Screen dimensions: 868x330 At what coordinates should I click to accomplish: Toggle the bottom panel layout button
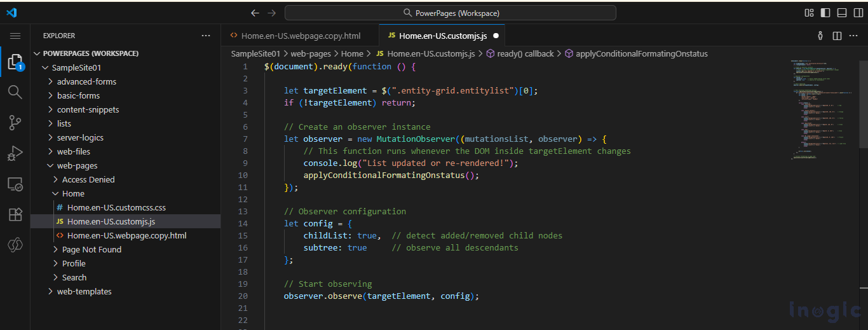pyautogui.click(x=842, y=13)
